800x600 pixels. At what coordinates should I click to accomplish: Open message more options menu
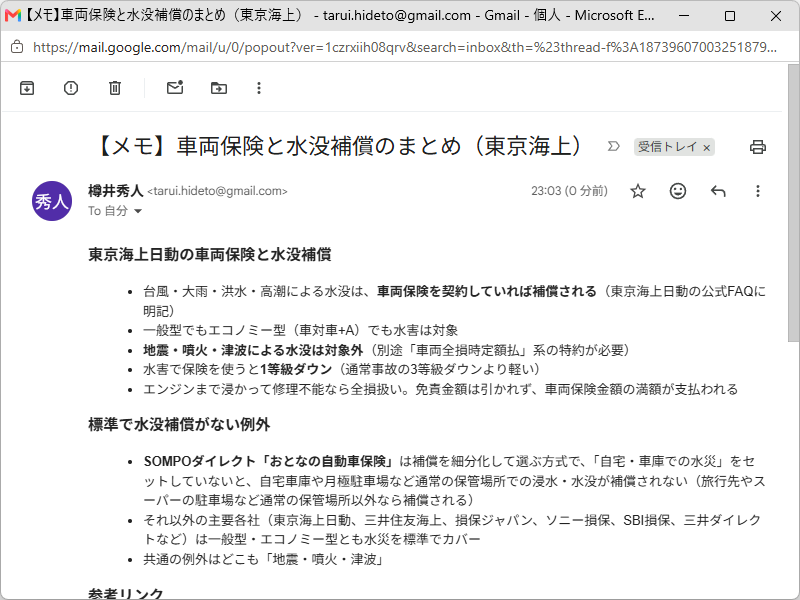click(758, 191)
